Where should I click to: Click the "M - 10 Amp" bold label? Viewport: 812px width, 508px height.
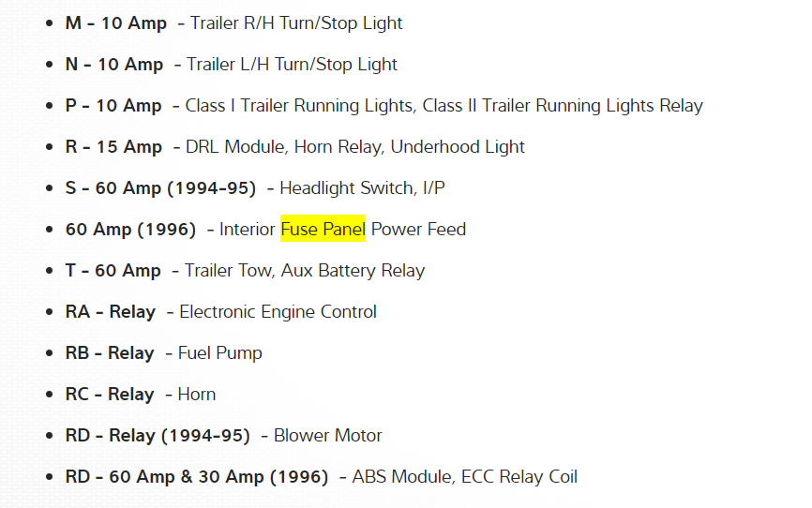point(113,23)
